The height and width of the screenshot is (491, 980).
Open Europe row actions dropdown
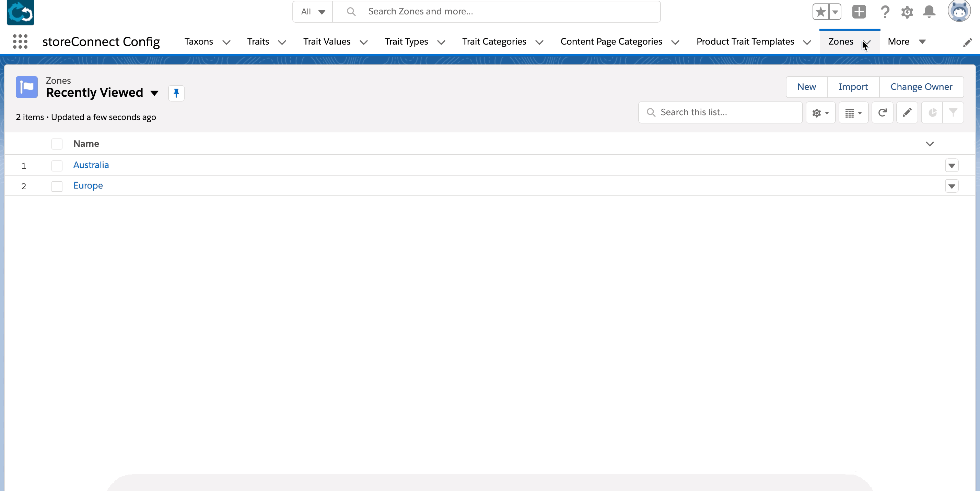pyautogui.click(x=952, y=186)
